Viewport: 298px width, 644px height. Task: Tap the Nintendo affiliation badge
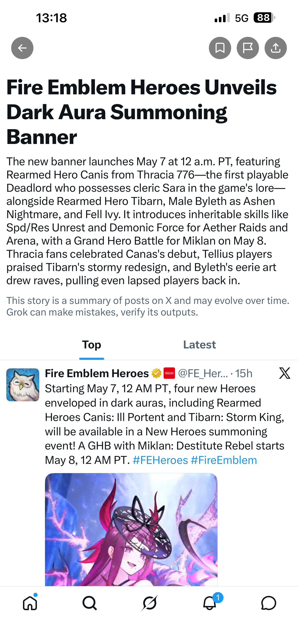coord(169,373)
